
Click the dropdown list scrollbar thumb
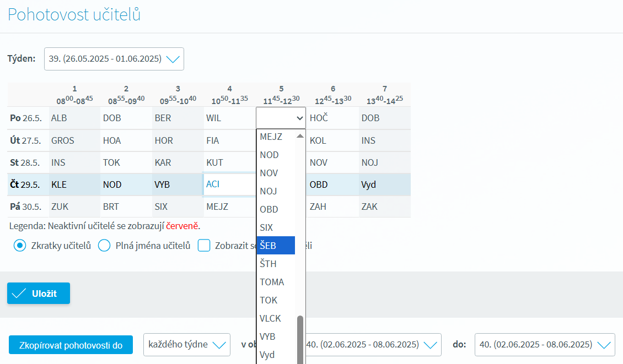(300, 339)
